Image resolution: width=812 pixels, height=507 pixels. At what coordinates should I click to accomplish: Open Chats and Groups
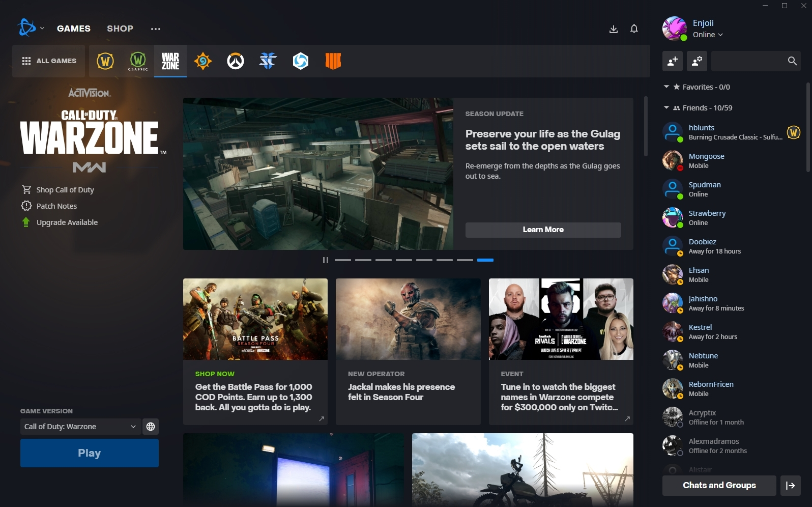719,486
